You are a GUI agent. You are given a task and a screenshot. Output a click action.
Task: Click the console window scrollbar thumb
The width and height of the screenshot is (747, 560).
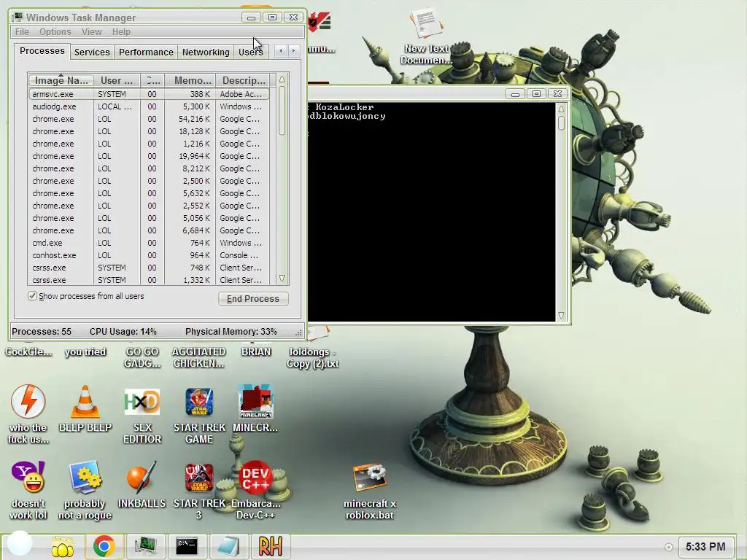tap(561, 122)
